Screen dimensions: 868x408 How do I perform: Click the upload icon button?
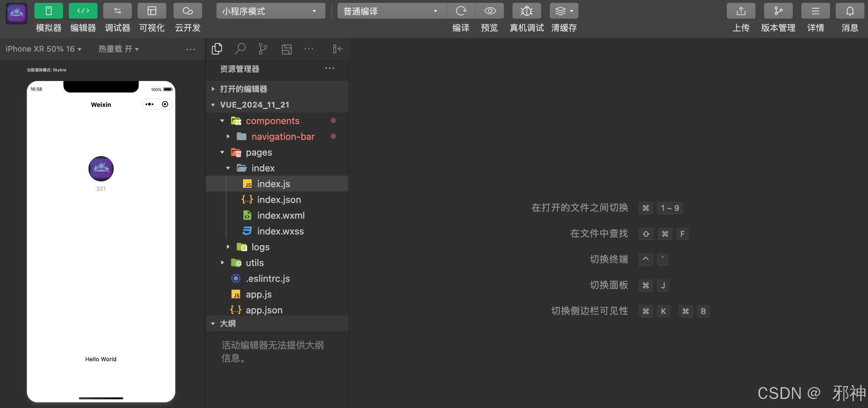point(741,11)
